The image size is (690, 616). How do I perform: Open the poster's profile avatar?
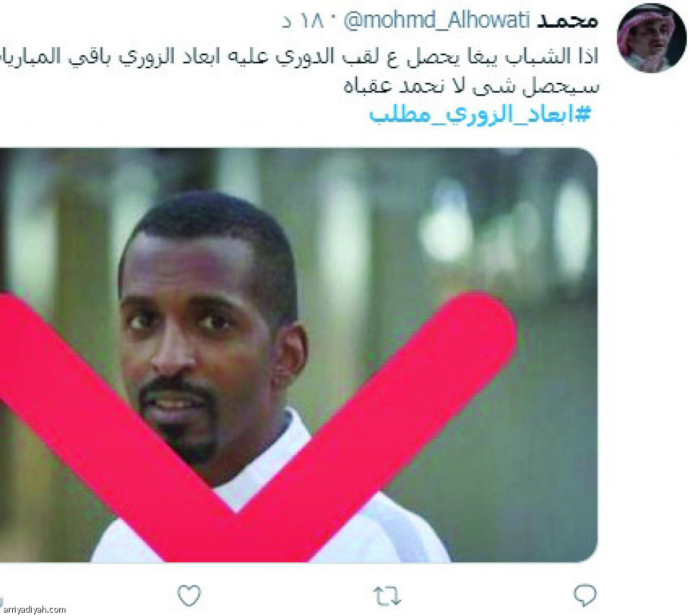click(x=652, y=37)
